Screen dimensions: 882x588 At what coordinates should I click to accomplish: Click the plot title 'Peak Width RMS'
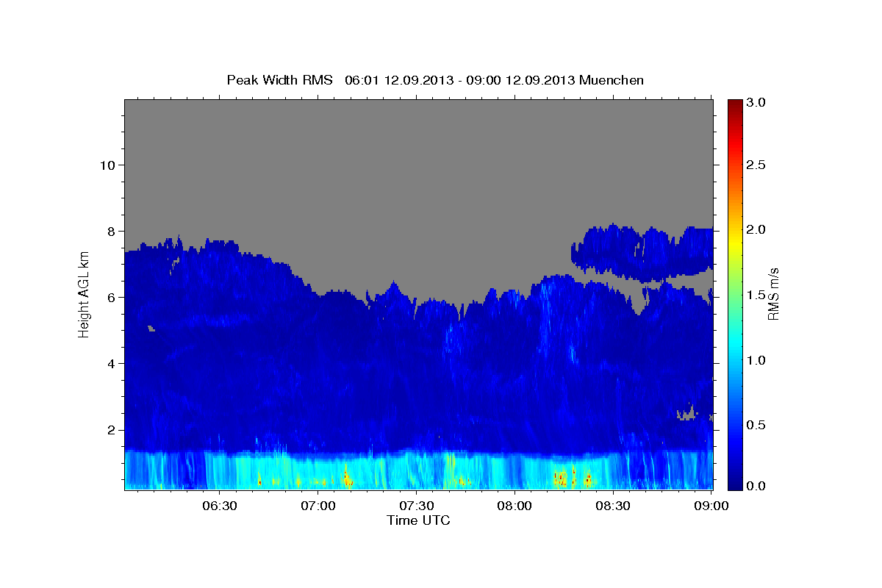click(279, 79)
